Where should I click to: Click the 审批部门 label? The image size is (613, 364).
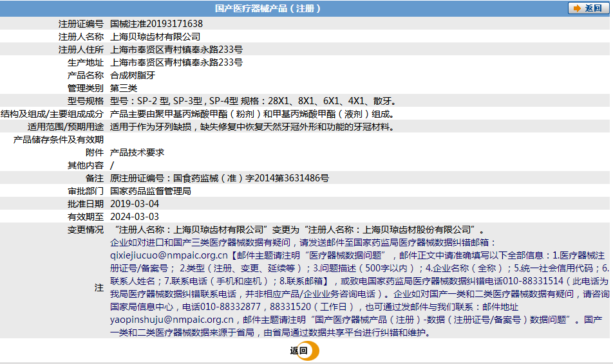point(86,192)
